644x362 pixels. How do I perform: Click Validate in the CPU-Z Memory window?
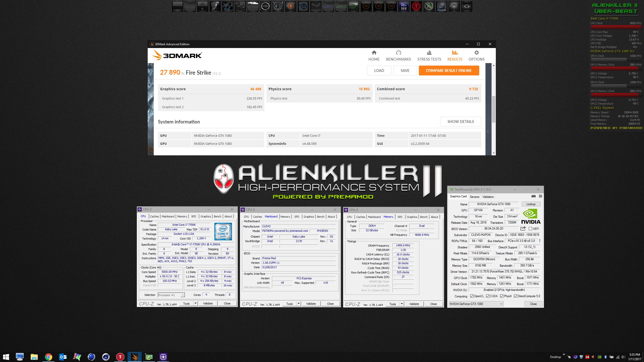coord(414,304)
